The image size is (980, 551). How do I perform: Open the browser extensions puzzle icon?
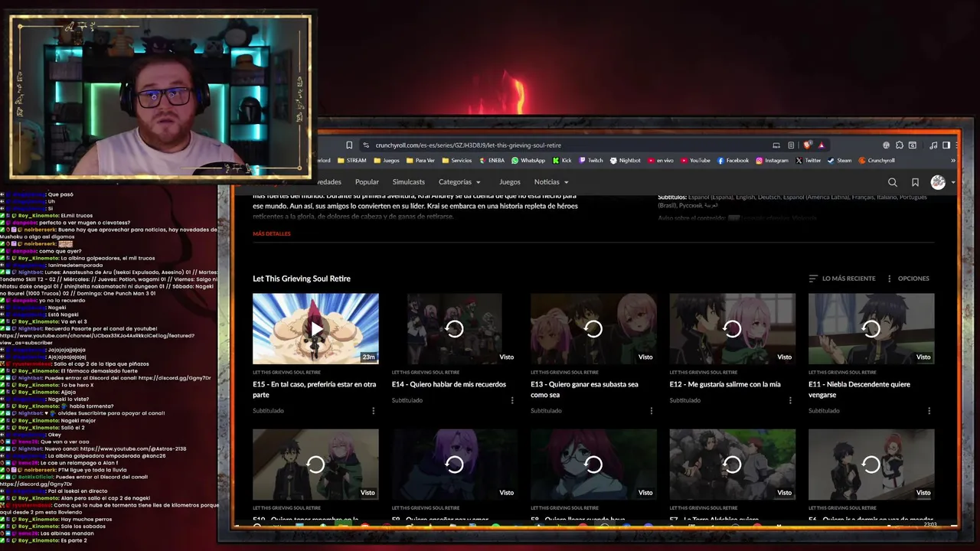click(900, 145)
